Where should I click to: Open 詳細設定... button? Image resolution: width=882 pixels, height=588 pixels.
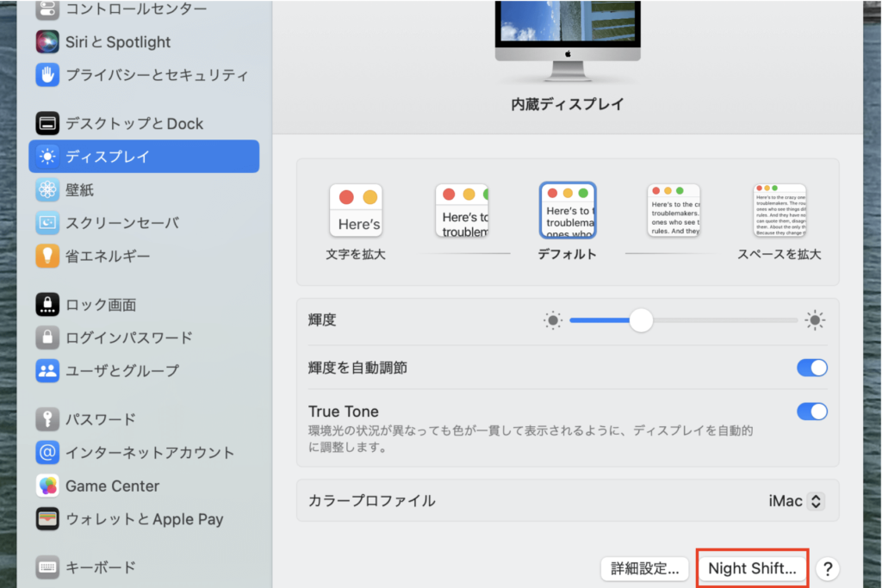click(645, 568)
